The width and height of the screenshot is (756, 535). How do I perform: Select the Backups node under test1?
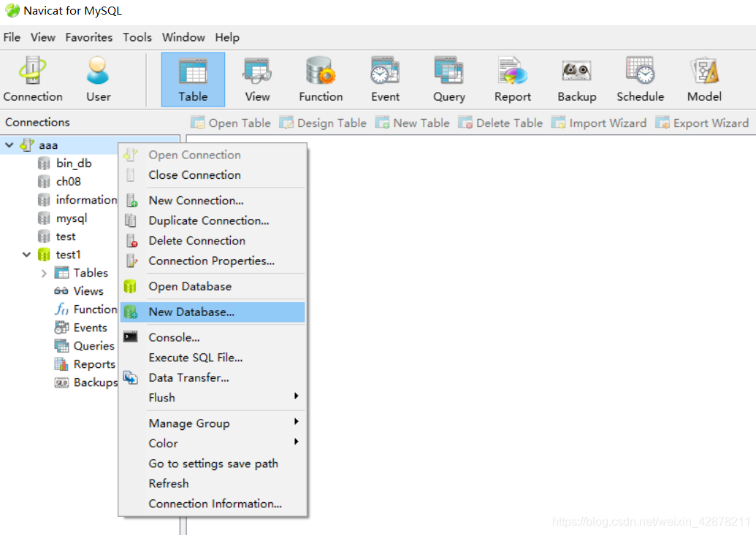[x=96, y=382]
